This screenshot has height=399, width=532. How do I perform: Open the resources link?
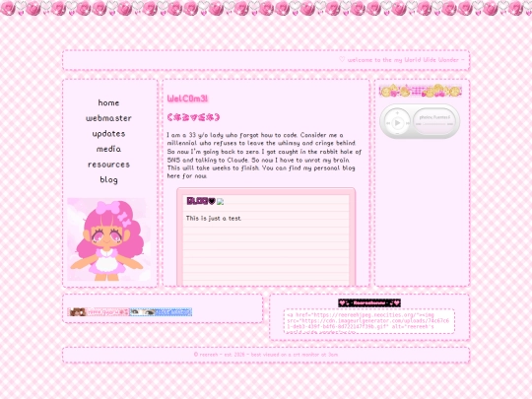108,165
